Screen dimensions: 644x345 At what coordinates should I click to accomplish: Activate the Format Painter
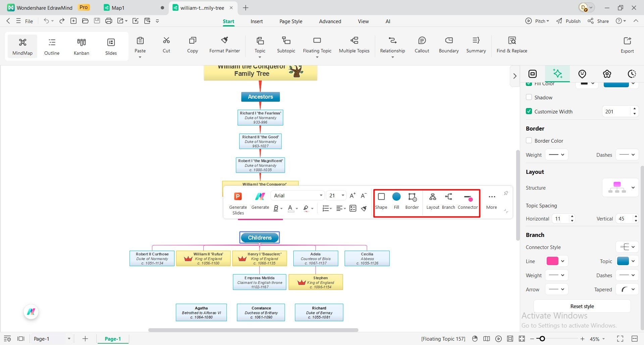[x=225, y=45]
